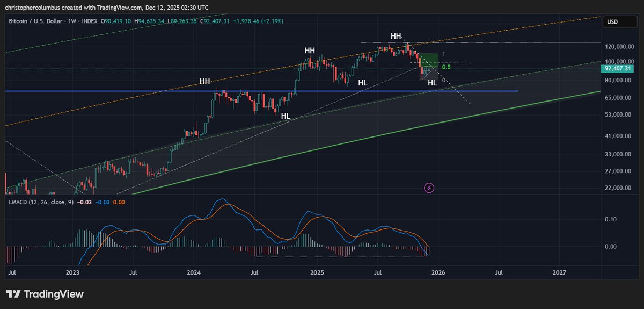Image resolution: width=644 pixels, height=309 pixels.
Task: Select the Bitcoin / U.S. Dollar symbol title
Action: [x=34, y=21]
